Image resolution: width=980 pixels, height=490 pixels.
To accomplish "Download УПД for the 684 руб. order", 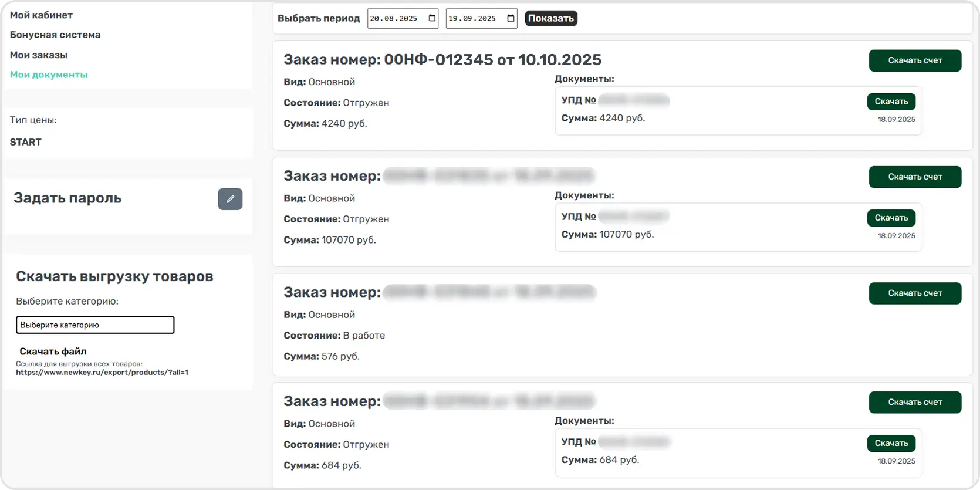I will (x=891, y=443).
